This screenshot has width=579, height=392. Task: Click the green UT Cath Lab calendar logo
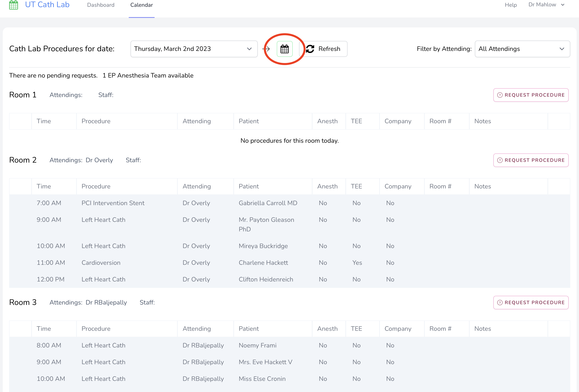coord(14,5)
